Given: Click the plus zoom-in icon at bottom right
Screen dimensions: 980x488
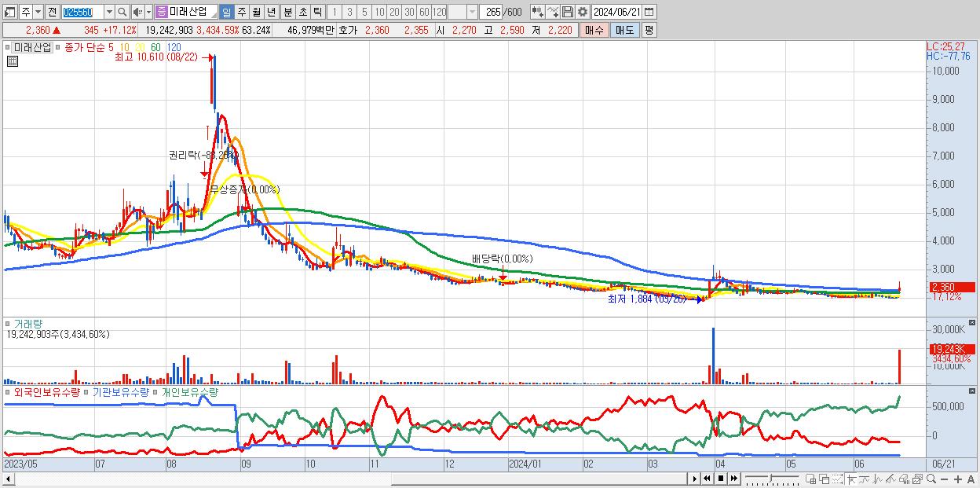Looking at the screenshot, I should click(x=958, y=479).
